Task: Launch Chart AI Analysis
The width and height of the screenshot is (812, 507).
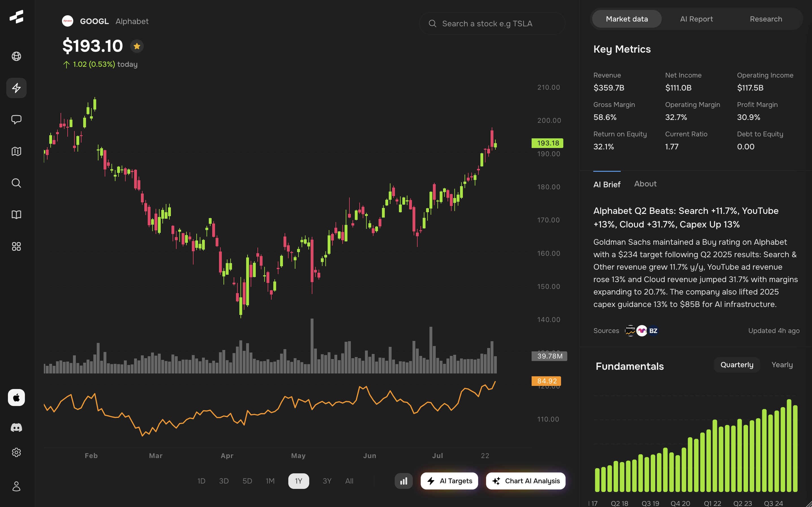Action: pos(525,481)
